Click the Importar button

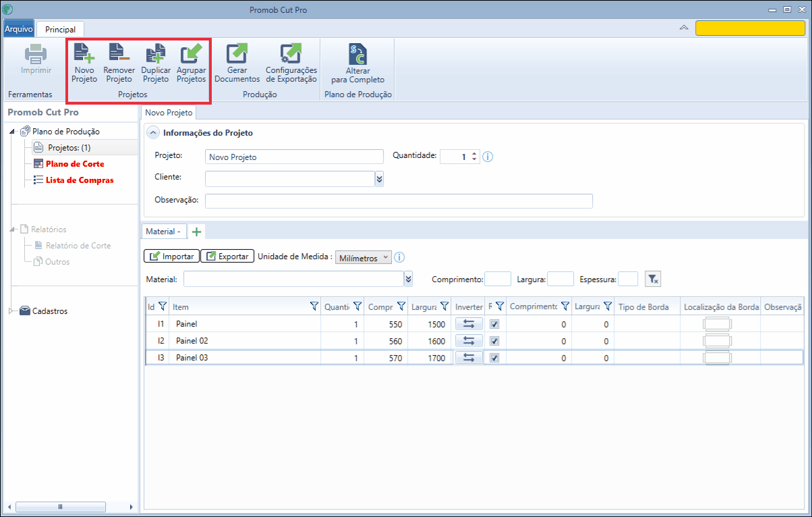coord(171,256)
